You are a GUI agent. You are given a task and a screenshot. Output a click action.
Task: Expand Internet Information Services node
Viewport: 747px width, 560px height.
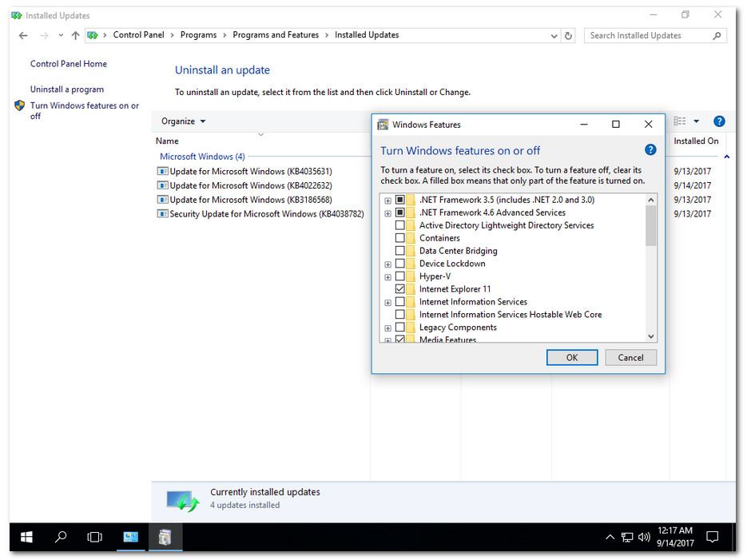[387, 303]
